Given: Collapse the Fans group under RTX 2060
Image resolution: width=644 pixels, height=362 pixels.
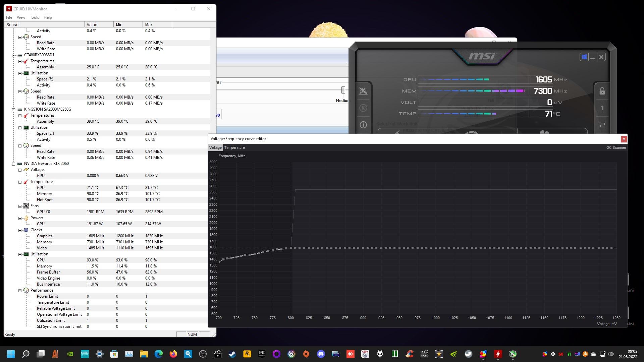Looking at the screenshot, I should [x=20, y=206].
